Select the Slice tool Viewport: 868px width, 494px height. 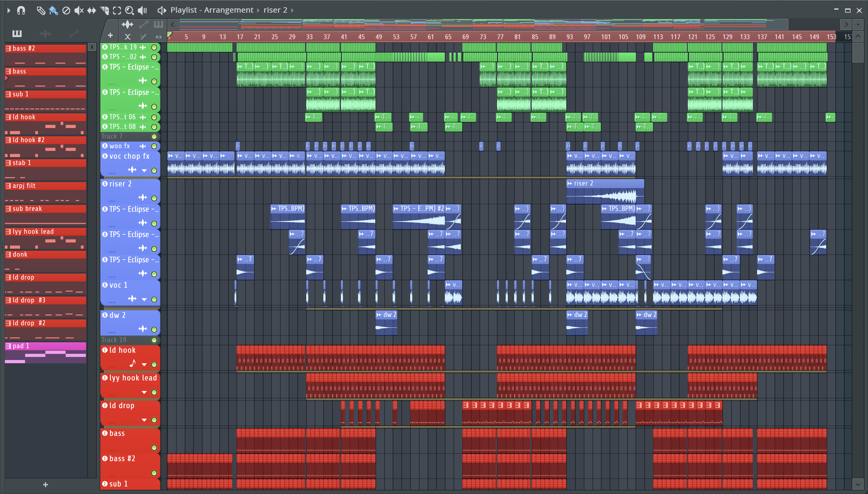point(105,11)
